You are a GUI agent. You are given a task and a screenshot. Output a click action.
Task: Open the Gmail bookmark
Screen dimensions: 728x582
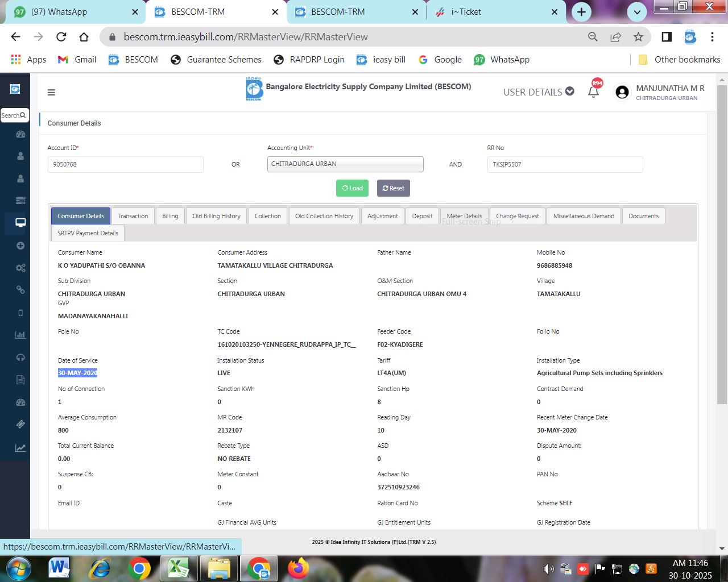click(x=77, y=60)
